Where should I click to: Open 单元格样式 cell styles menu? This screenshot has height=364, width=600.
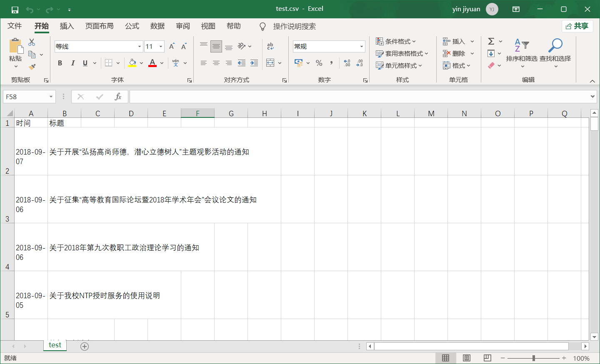click(399, 65)
